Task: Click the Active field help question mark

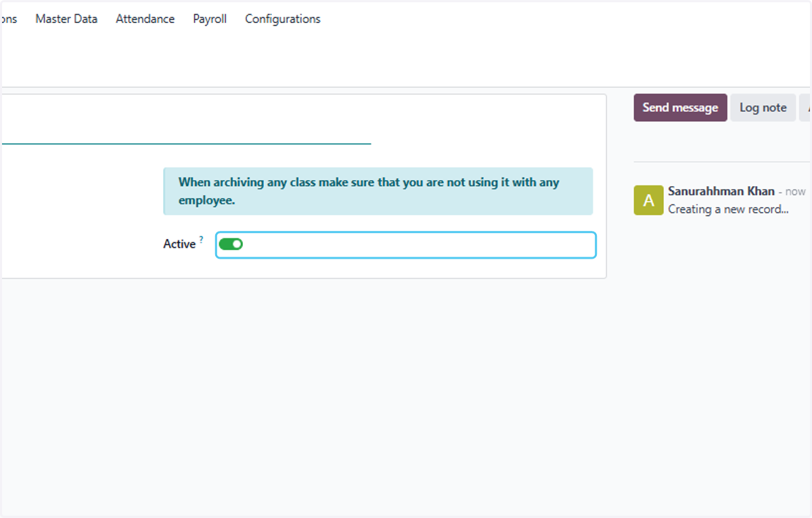Action: 201,239
